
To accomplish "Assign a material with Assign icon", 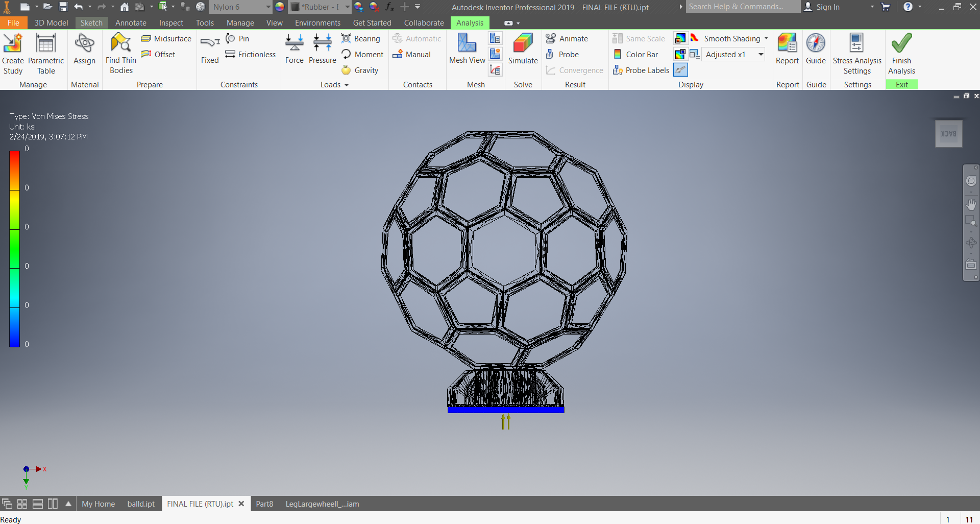I will coord(84,49).
